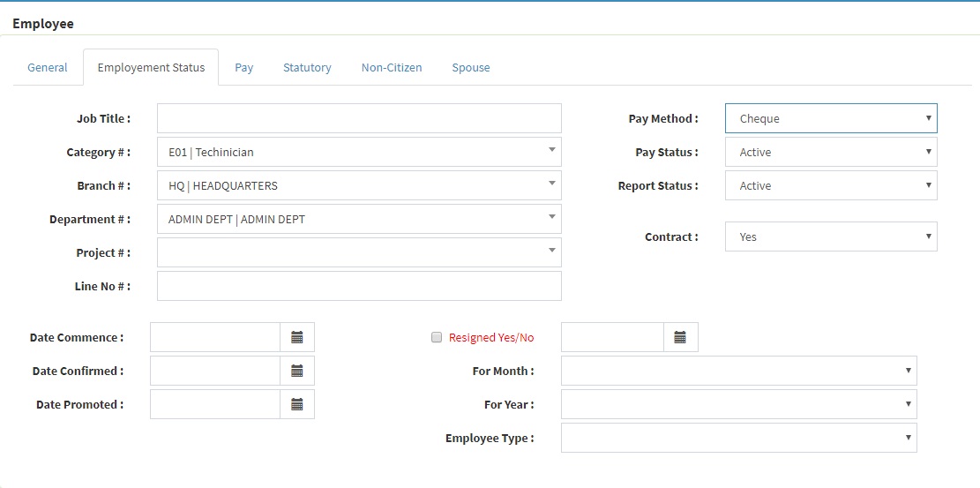Open the Date Commence calendar picker
980x488 pixels.
point(297,337)
